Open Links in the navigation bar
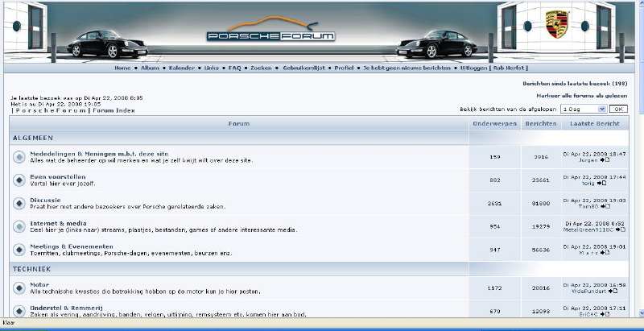Image resolution: width=644 pixels, height=331 pixels. point(212,68)
